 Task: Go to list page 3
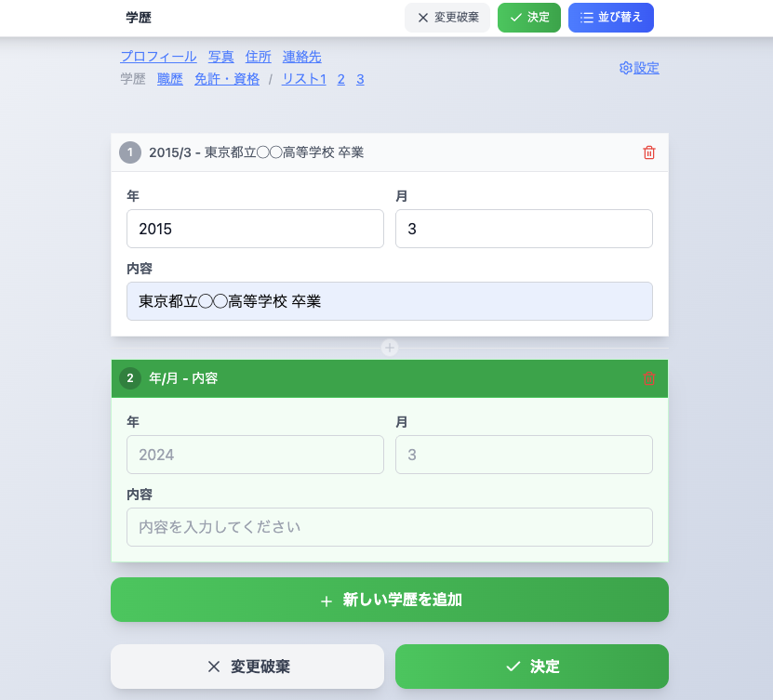(360, 78)
